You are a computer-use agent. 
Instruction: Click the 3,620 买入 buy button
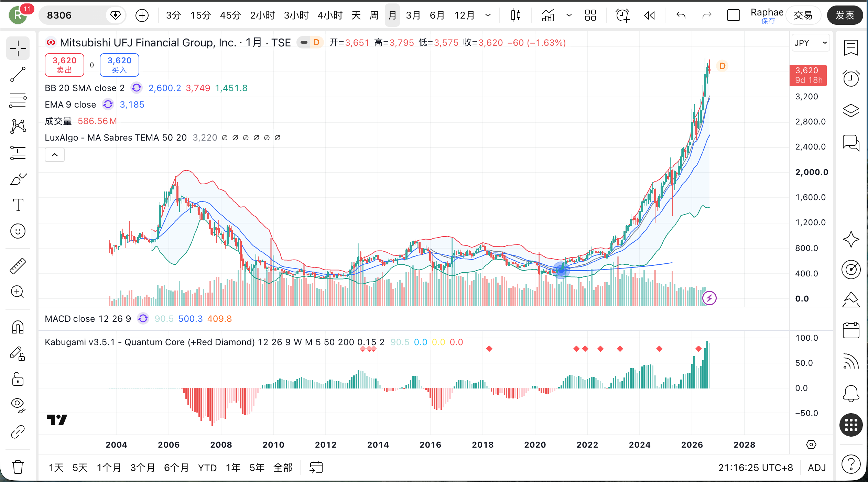(119, 65)
